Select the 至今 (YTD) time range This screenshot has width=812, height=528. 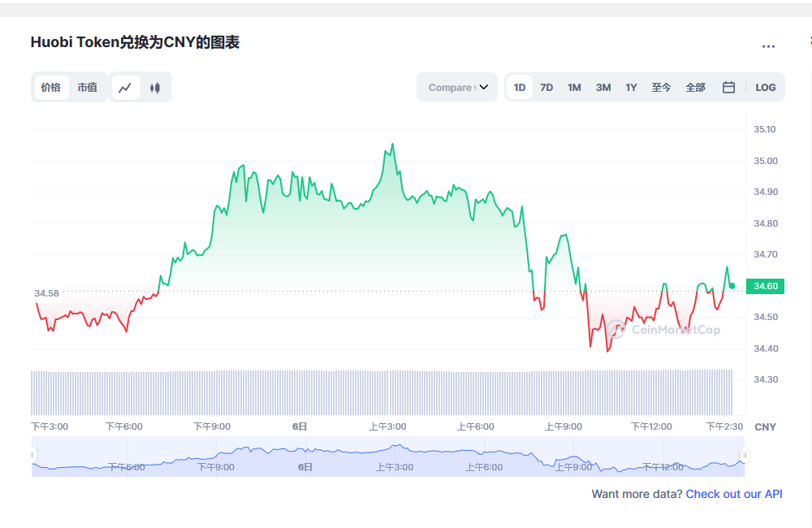point(661,88)
